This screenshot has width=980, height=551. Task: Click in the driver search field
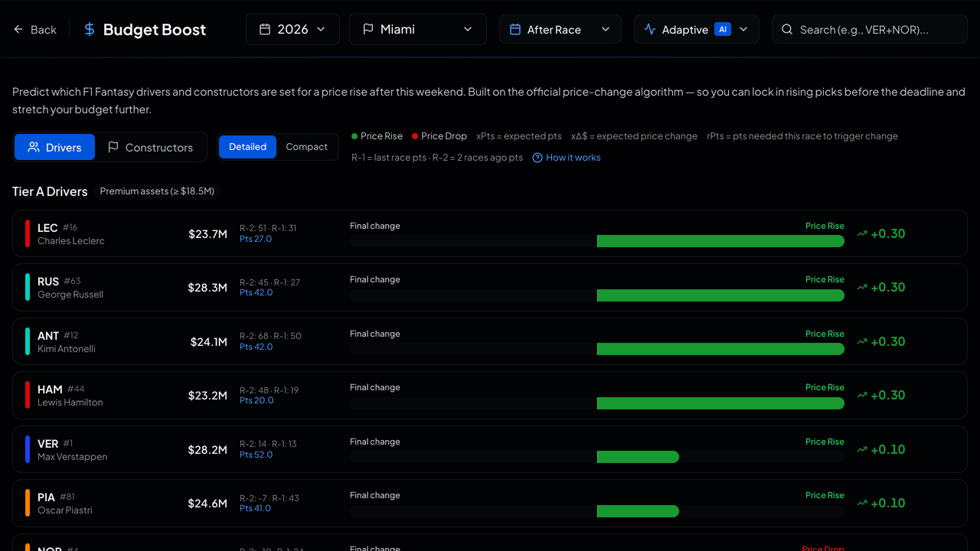coord(870,29)
